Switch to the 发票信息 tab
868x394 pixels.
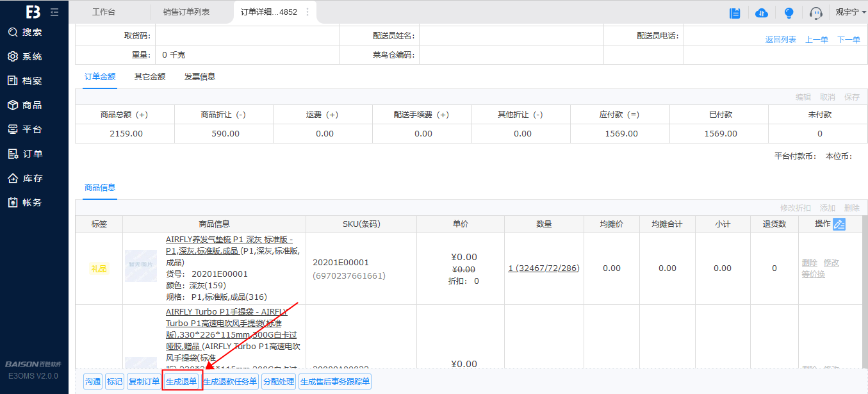coord(200,76)
